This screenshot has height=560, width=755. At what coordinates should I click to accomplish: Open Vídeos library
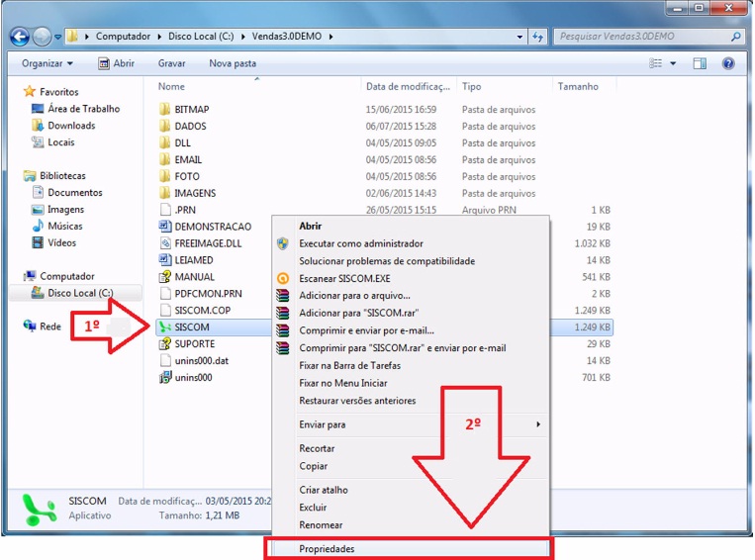pyautogui.click(x=61, y=243)
